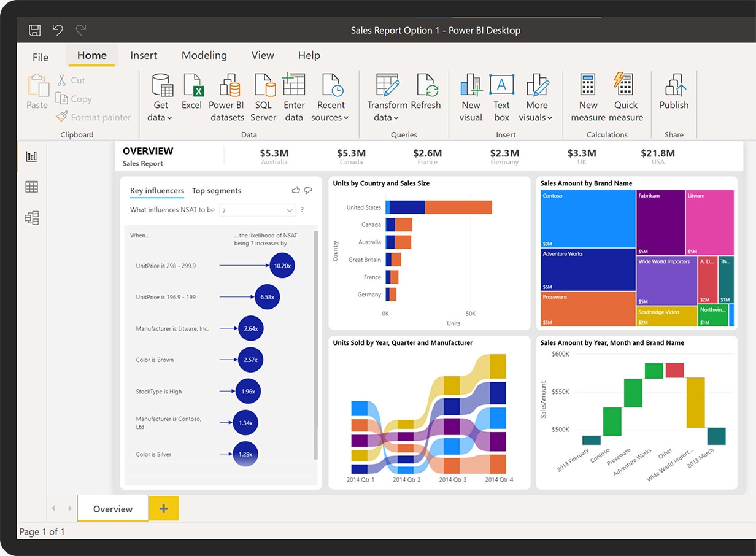Select the 1.29x Color is Silver bubble

click(245, 454)
